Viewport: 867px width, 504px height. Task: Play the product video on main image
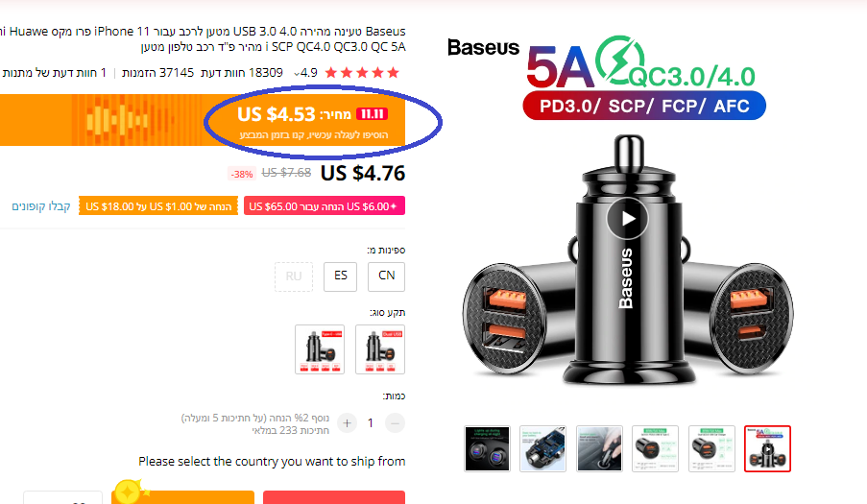(628, 219)
